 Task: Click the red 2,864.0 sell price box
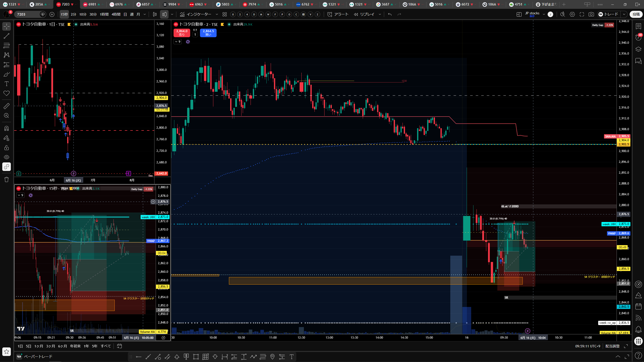tap(182, 33)
